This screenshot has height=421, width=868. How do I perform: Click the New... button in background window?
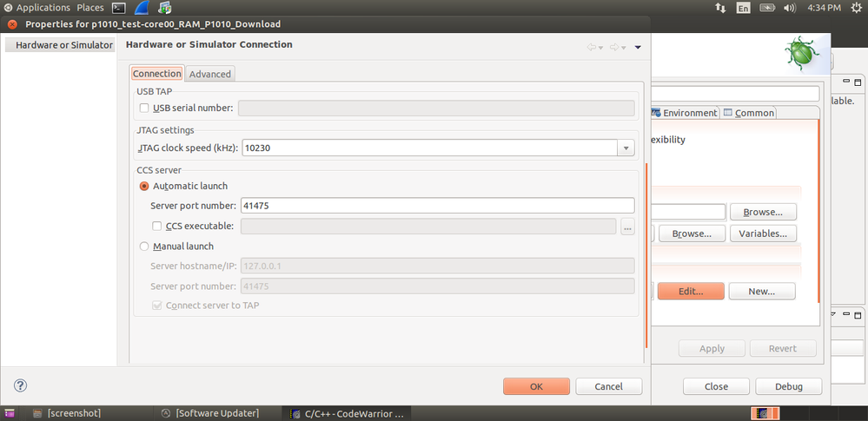coord(762,291)
